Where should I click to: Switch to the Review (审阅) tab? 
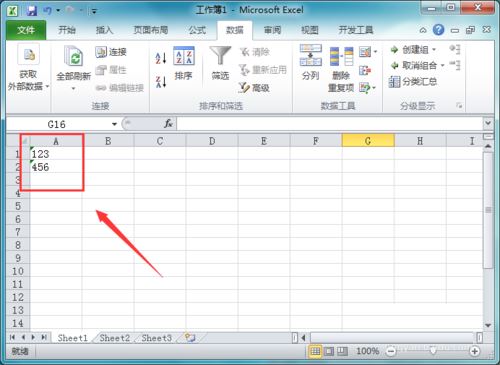point(272,30)
